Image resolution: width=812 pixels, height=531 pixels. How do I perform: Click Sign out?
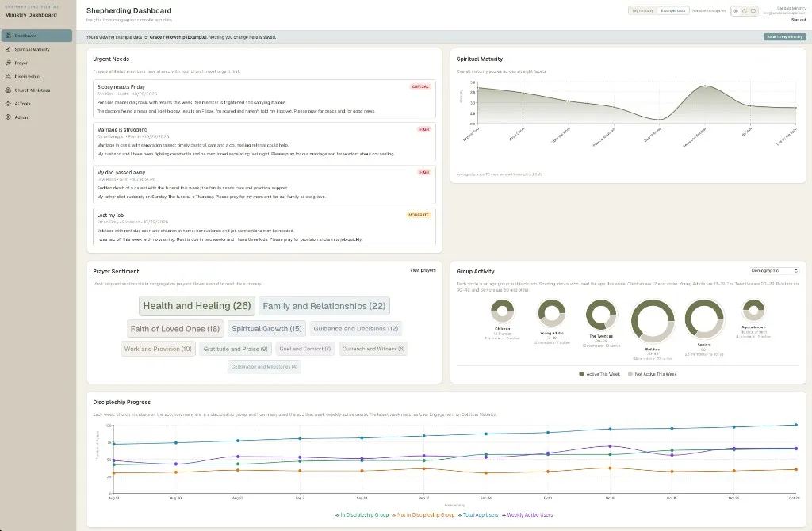[799, 20]
